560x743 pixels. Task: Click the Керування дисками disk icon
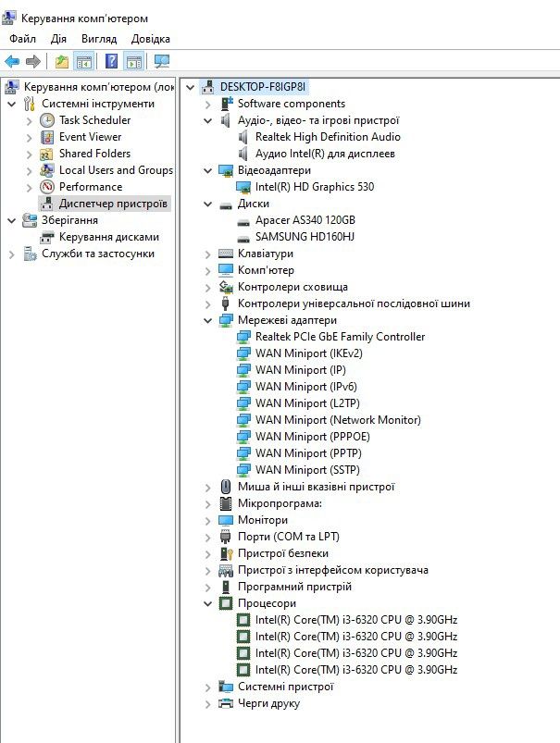pyautogui.click(x=47, y=237)
